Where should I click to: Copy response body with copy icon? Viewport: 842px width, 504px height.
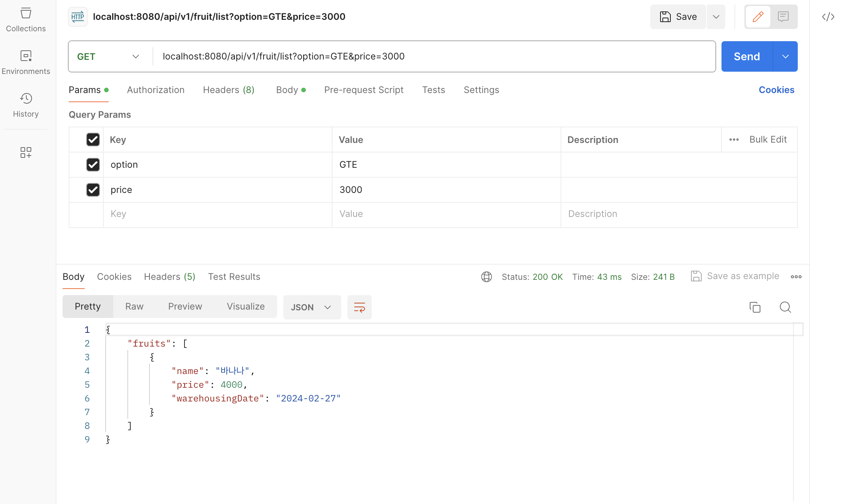(x=755, y=307)
